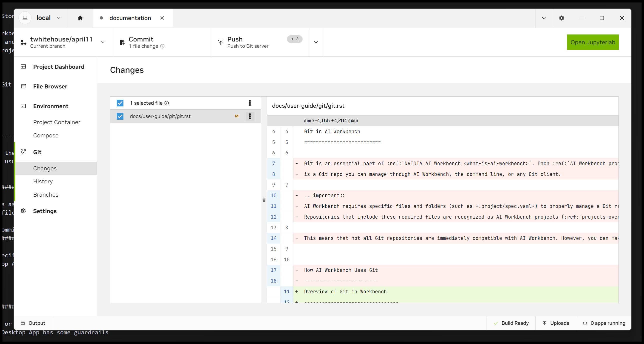
Task: Uncheck the docs/user-guide/git/git.rst checkbox
Action: pos(120,116)
